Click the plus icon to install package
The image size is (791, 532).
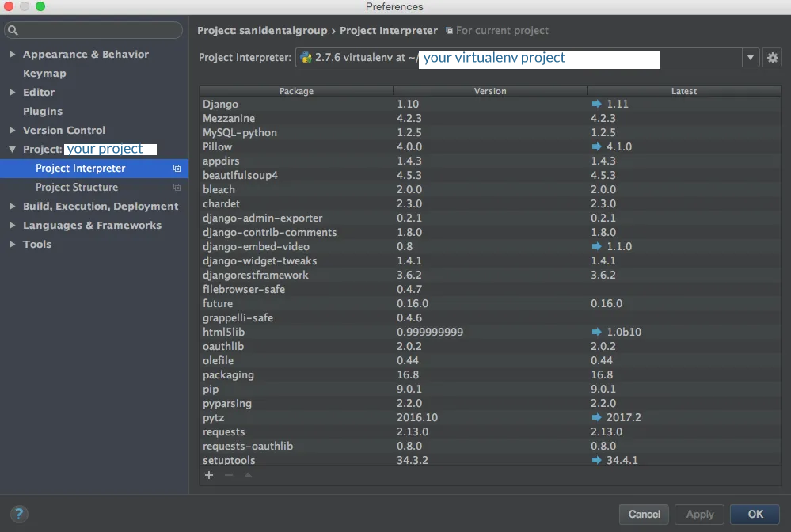pyautogui.click(x=209, y=475)
